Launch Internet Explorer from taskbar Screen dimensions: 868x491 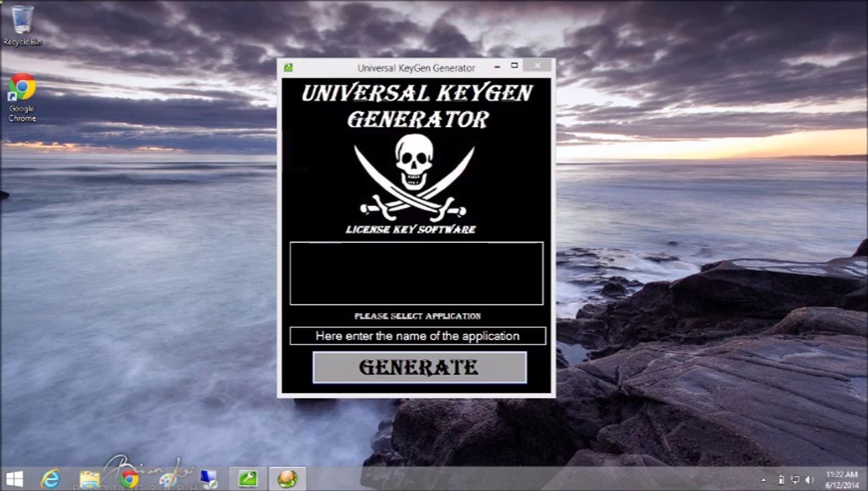pyautogui.click(x=50, y=479)
